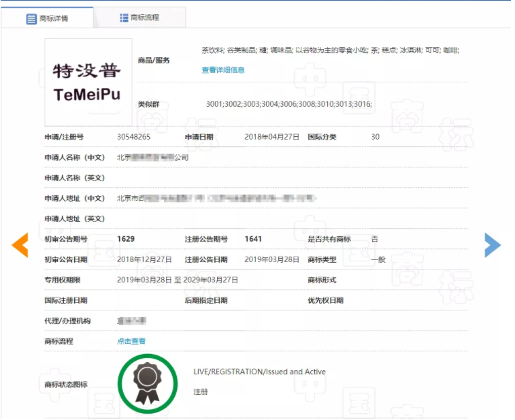Click the TeMeiPu trademark image

88,82
